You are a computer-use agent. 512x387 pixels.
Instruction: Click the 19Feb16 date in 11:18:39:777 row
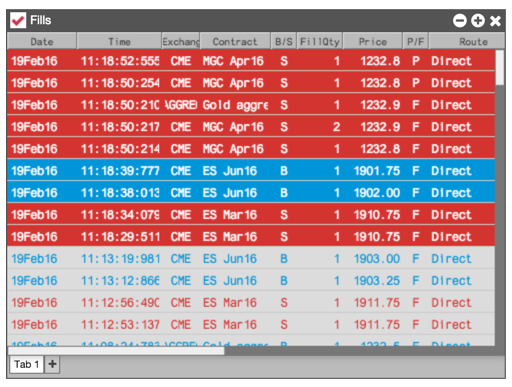click(34, 171)
